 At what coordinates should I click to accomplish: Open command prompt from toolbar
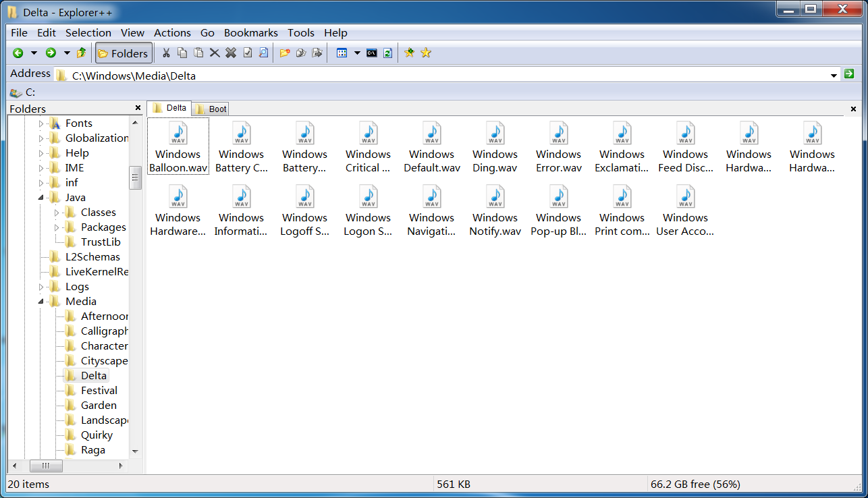(x=371, y=53)
